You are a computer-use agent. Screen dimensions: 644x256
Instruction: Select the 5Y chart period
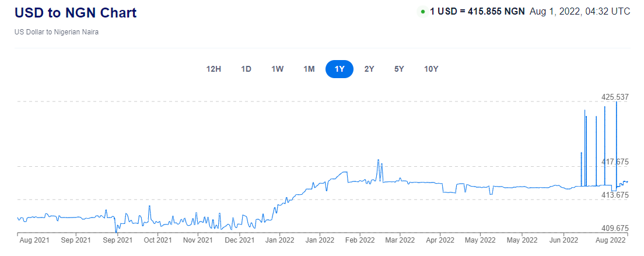point(399,69)
